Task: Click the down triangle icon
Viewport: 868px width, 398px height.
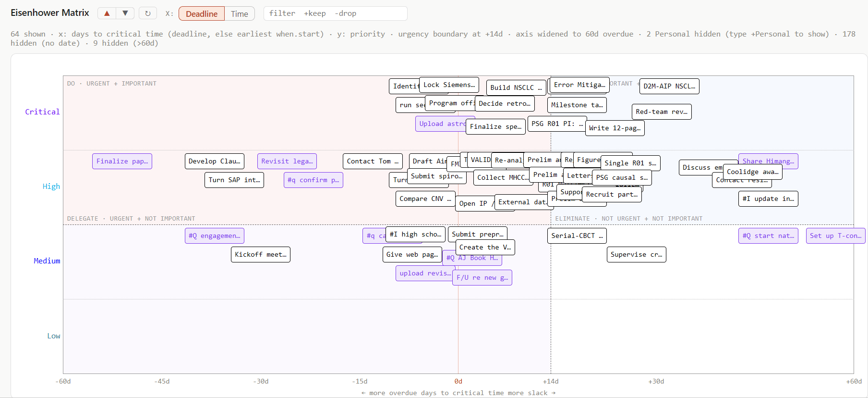Action: (x=125, y=13)
